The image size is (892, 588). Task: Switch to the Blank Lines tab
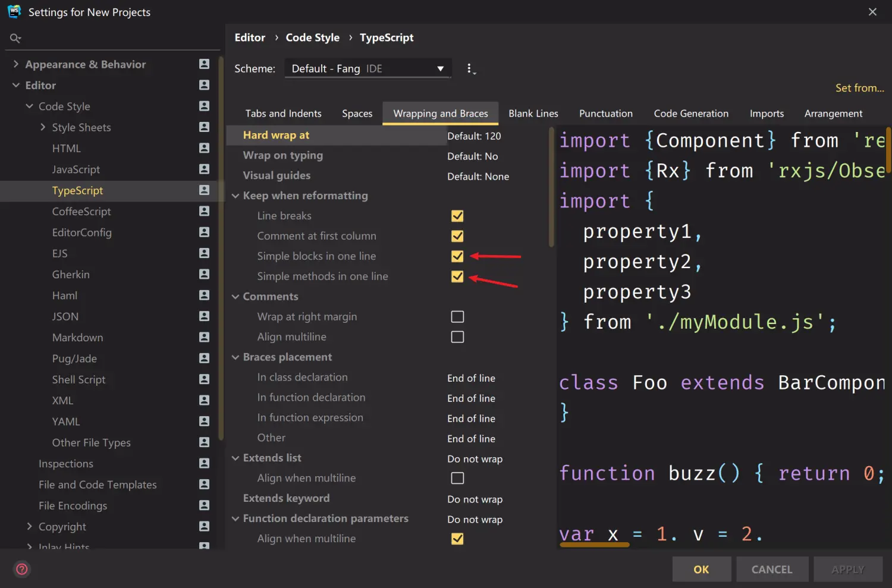coord(533,113)
